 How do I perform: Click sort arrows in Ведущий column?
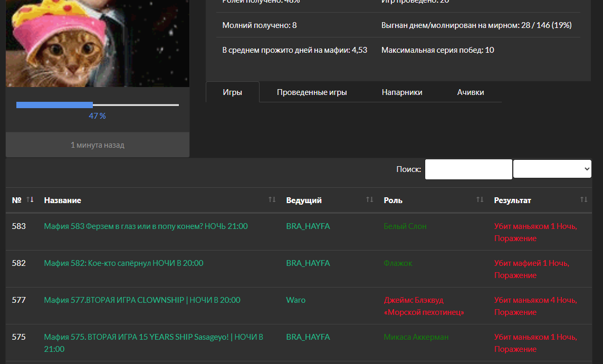pyautogui.click(x=369, y=199)
